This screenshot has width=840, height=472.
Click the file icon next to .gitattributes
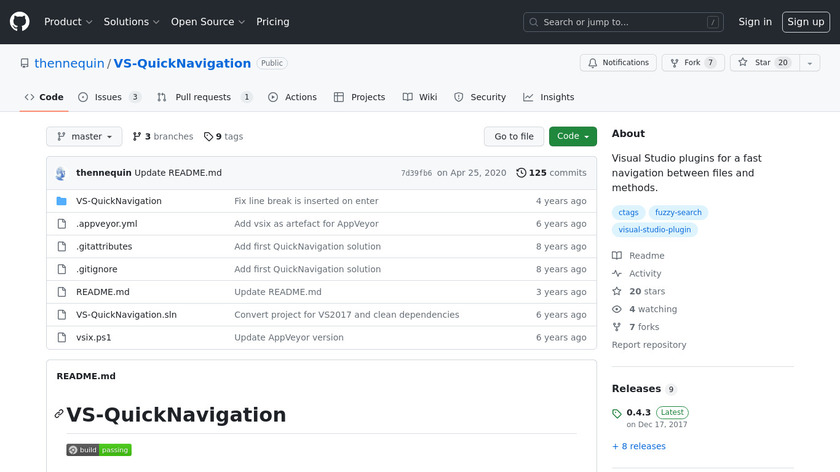[x=62, y=246]
